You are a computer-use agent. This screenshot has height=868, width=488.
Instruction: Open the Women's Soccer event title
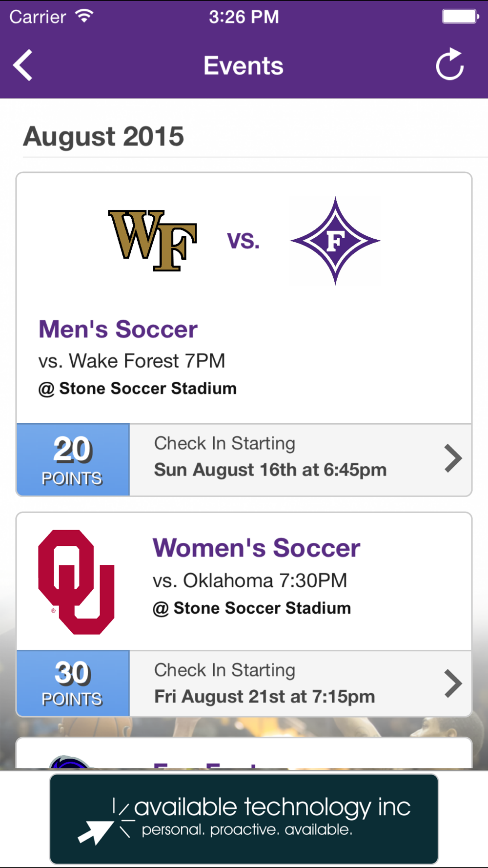[x=256, y=548]
